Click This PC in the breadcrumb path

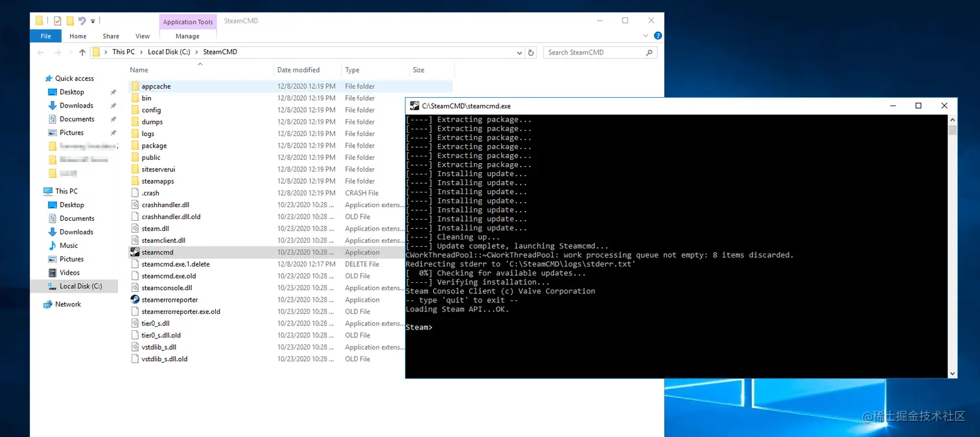tap(123, 52)
